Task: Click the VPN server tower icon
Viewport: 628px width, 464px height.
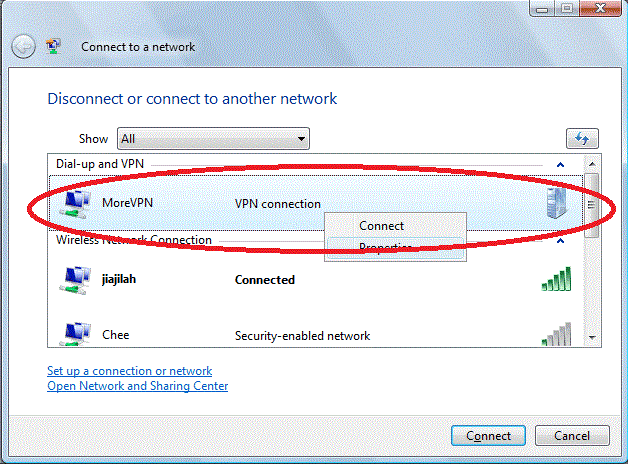Action: (x=556, y=203)
